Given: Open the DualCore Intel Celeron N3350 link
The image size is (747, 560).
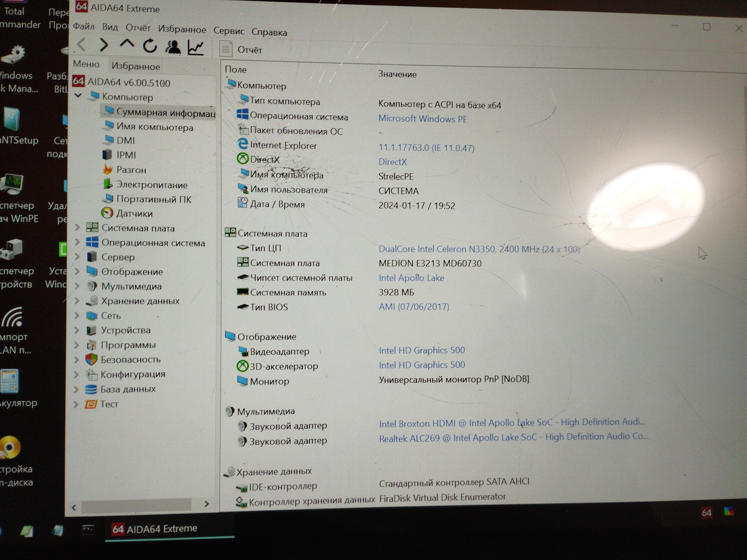Looking at the screenshot, I should pyautogui.click(x=479, y=249).
